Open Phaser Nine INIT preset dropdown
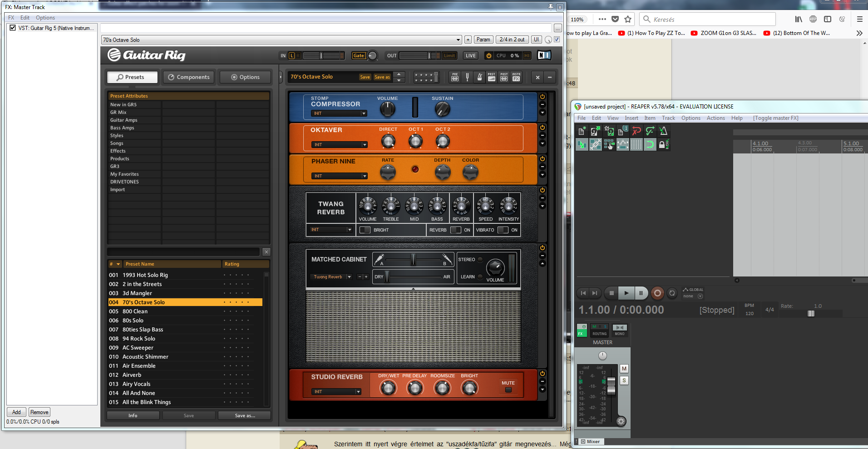Image resolution: width=868 pixels, height=449 pixels. click(340, 176)
